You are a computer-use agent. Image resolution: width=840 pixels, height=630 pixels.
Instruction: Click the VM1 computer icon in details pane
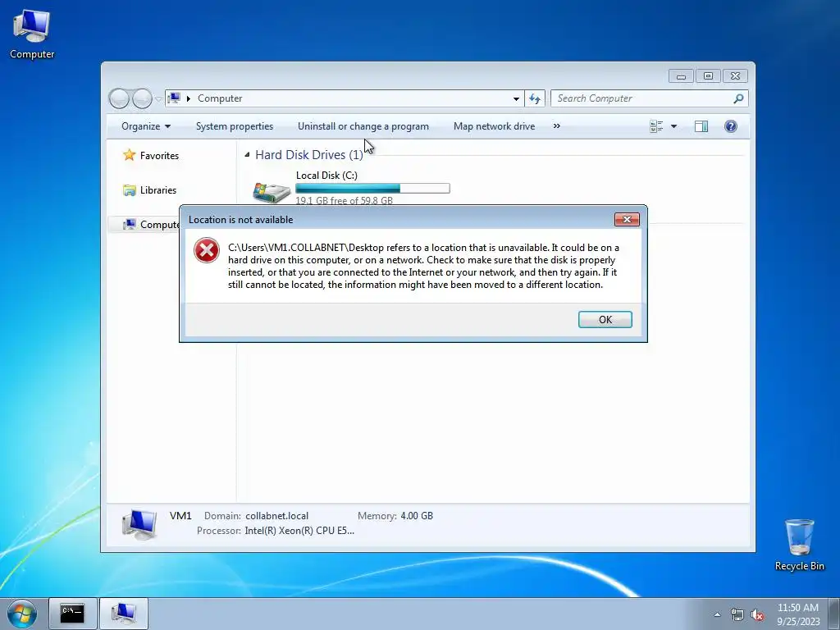(139, 524)
